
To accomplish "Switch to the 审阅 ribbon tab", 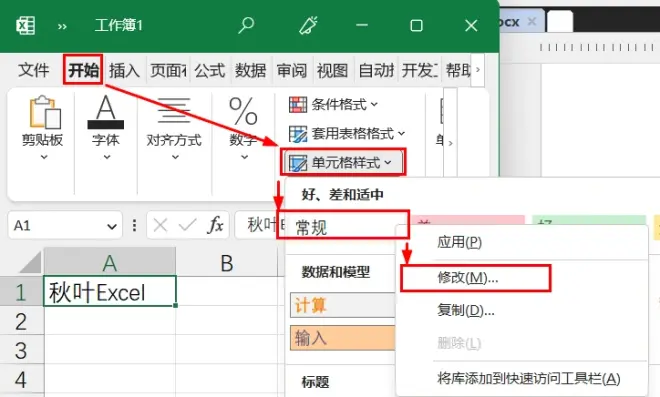I will point(292,70).
